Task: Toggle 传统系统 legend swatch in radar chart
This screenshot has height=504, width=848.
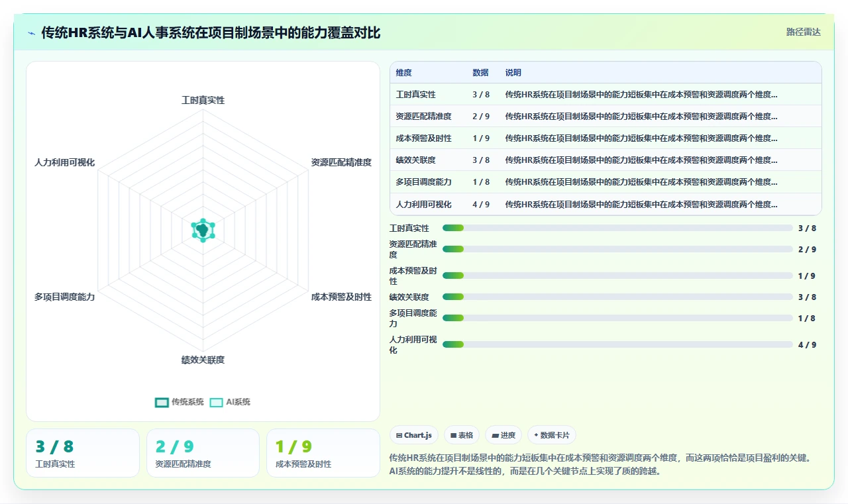Action: coord(162,402)
